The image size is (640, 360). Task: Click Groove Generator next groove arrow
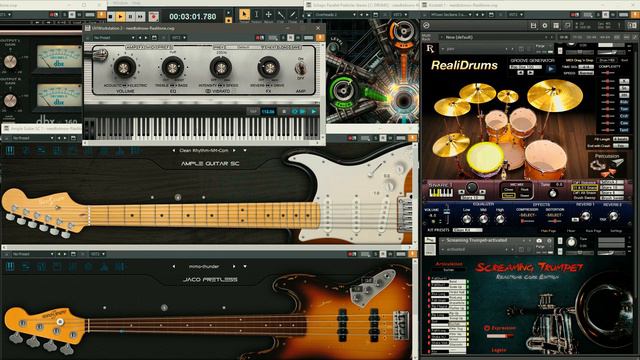point(530,73)
